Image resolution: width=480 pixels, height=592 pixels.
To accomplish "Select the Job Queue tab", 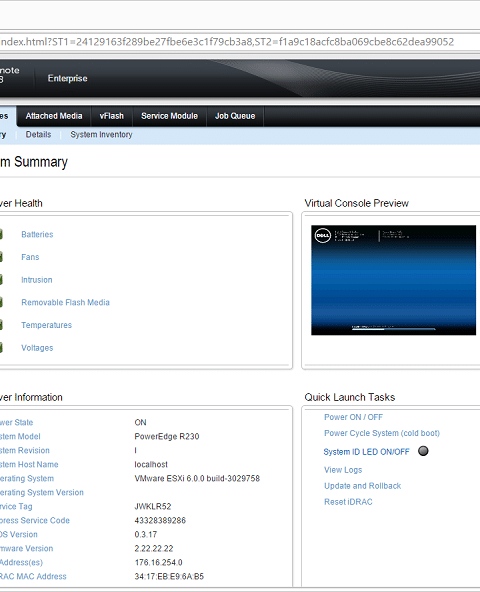I will tap(235, 116).
